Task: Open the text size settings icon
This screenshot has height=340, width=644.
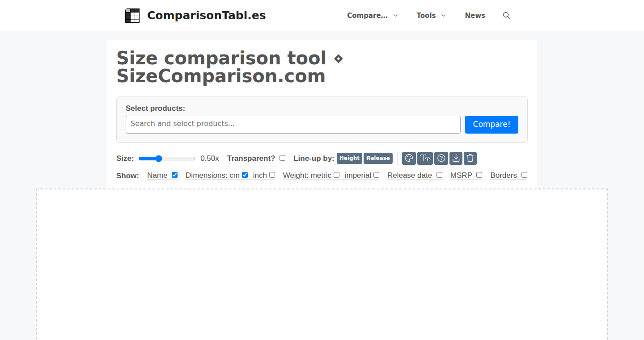Action: pos(425,158)
